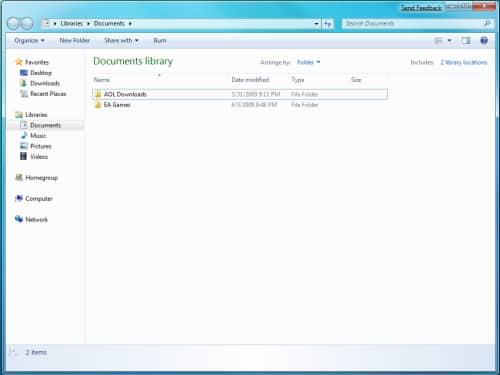Select Downloads label in navigation pane
This screenshot has height=375, width=500.
click(45, 83)
